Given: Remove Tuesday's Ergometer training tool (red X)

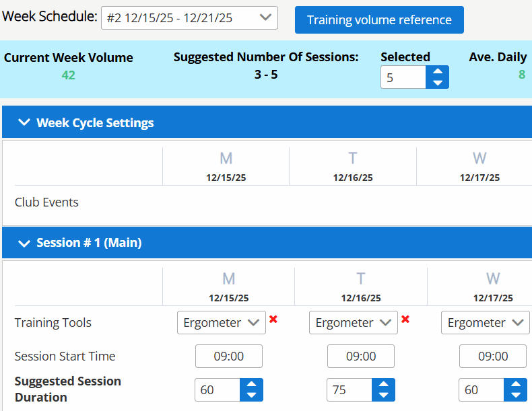Looking at the screenshot, I should point(405,320).
